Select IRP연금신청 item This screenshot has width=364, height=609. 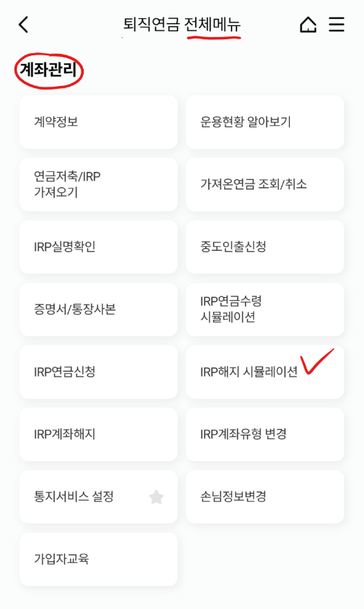[x=98, y=372]
